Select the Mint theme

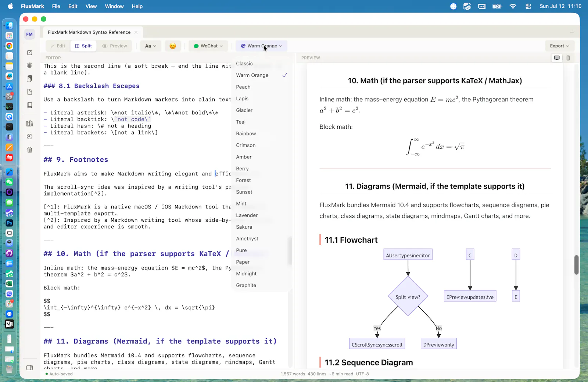262,204
